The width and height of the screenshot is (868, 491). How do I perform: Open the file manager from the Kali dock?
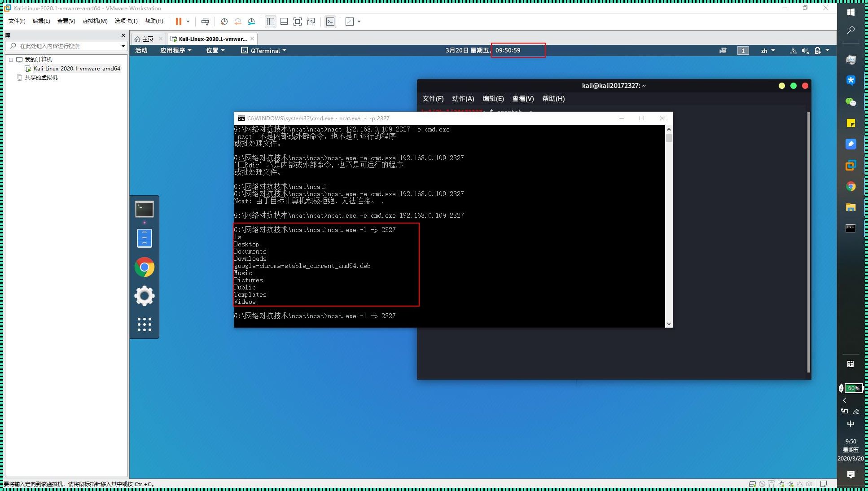point(145,238)
